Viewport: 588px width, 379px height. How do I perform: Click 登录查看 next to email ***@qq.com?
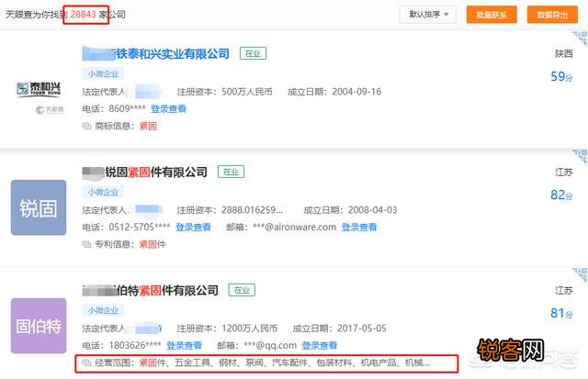pos(320,345)
